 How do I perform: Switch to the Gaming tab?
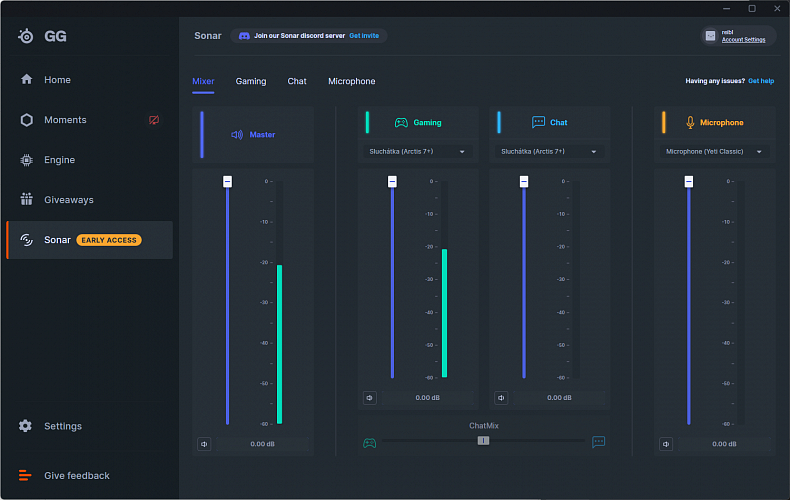251,81
